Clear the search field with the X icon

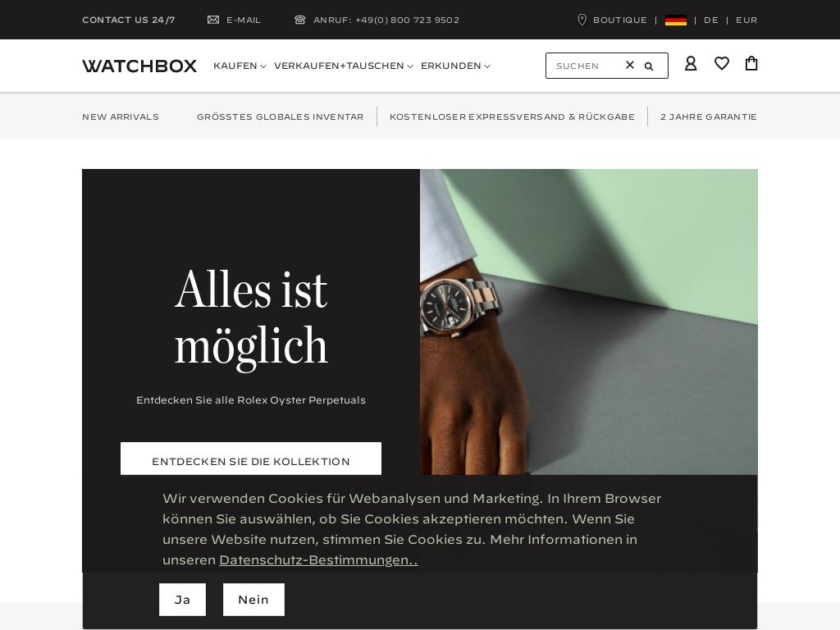click(630, 65)
